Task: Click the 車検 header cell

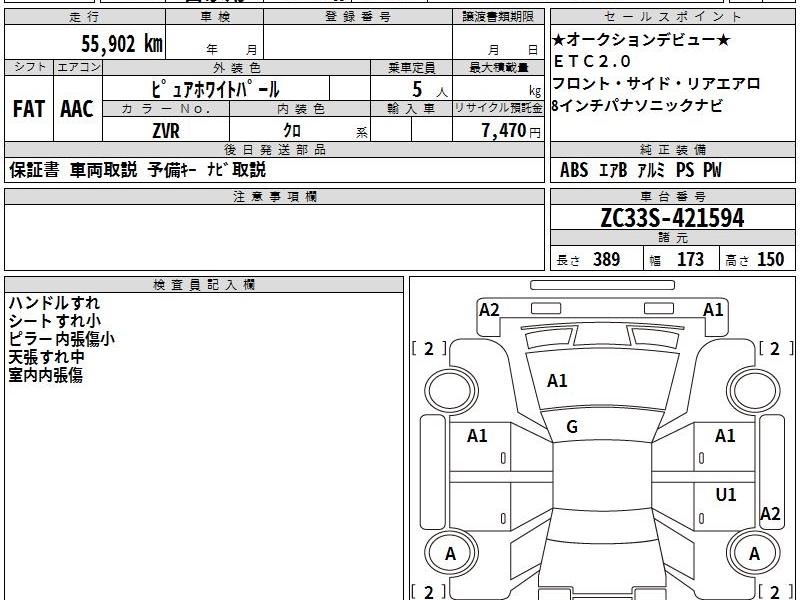Action: pos(215,16)
